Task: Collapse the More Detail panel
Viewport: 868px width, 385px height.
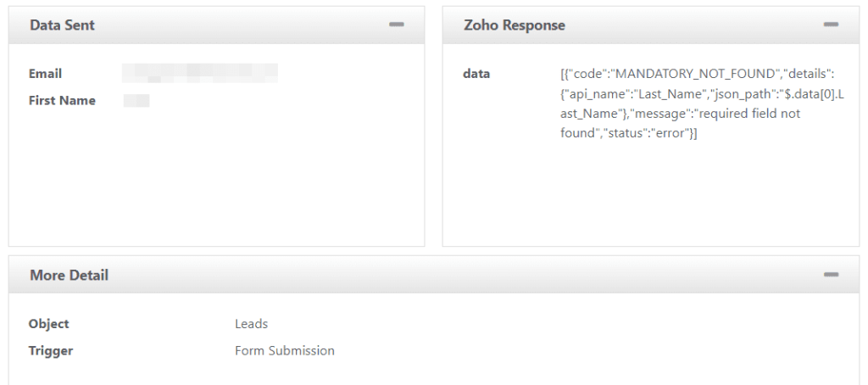Action: 831,275
